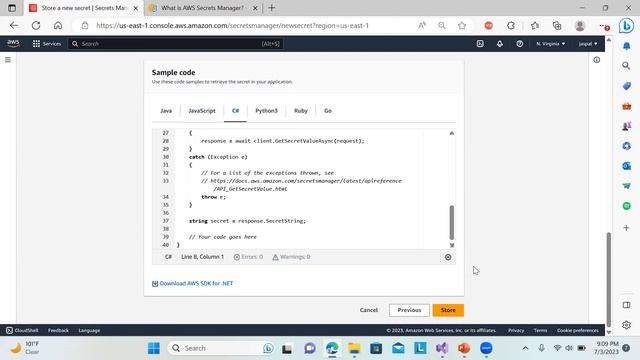The width and height of the screenshot is (640, 360).
Task: Switch to the Go code tab
Action: 328,111
